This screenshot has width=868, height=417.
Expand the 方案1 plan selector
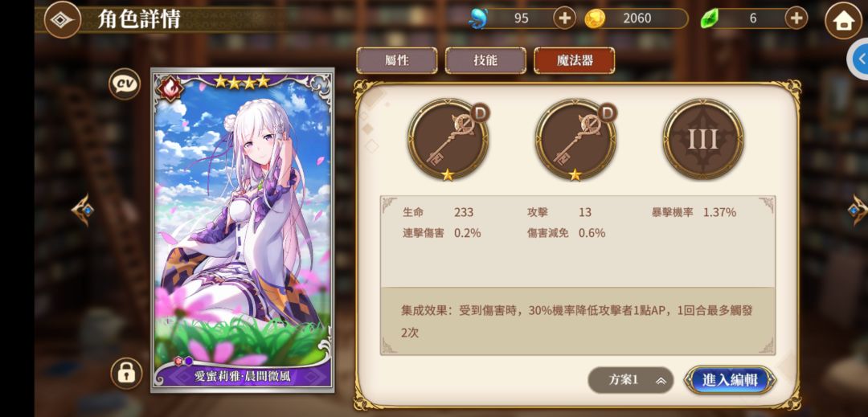pyautogui.click(x=631, y=380)
